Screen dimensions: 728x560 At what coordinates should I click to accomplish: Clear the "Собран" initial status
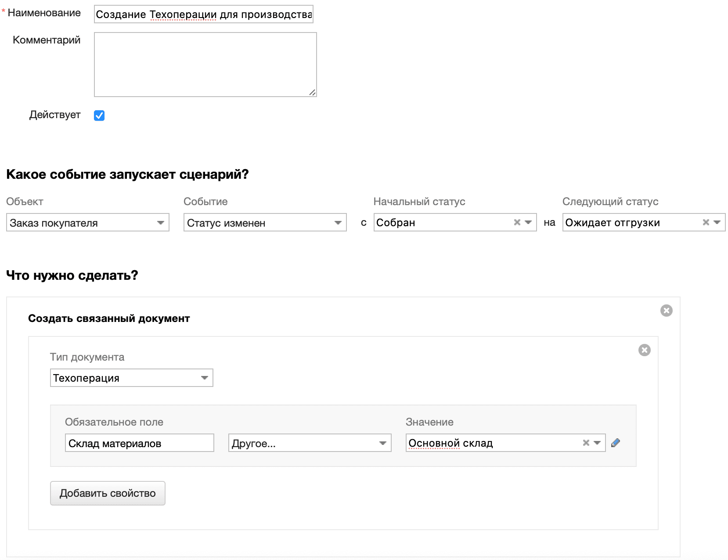(x=516, y=222)
